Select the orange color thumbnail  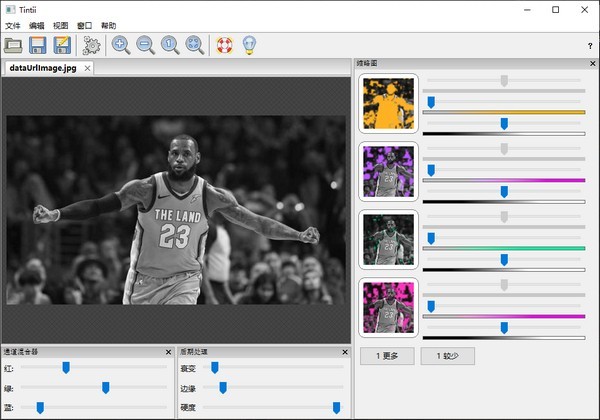[x=388, y=103]
